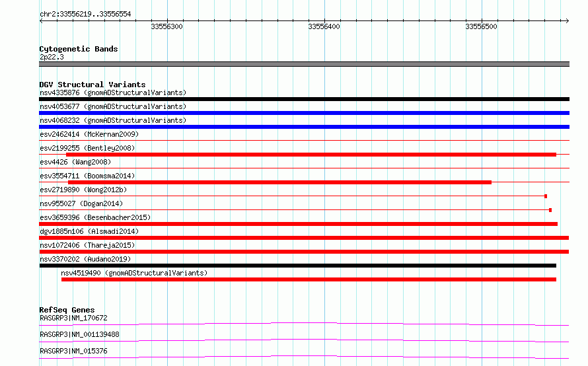The image size is (588, 366).
Task: Click the red bar under nsv4519490
Action: click(x=309, y=279)
